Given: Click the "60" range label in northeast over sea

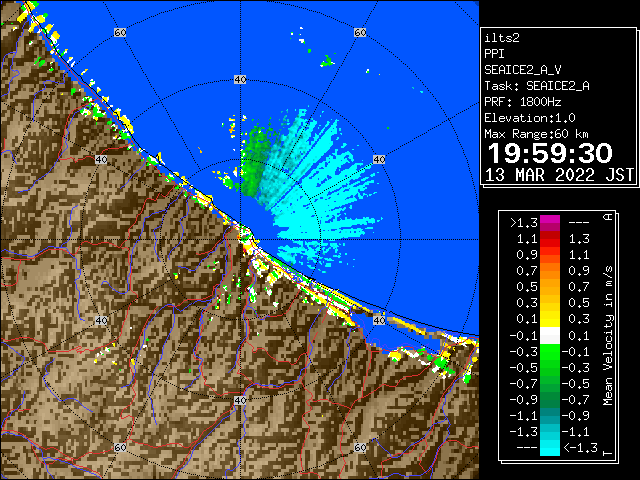Looking at the screenshot, I should coord(360,32).
